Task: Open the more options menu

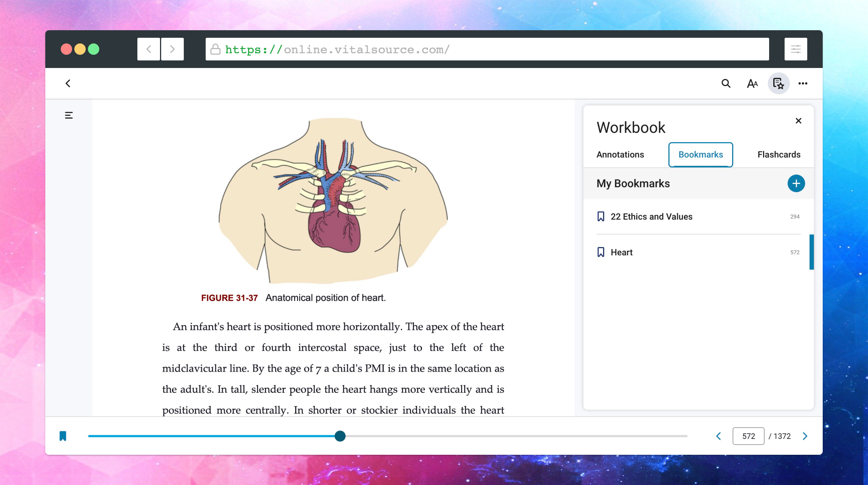Action: (803, 83)
